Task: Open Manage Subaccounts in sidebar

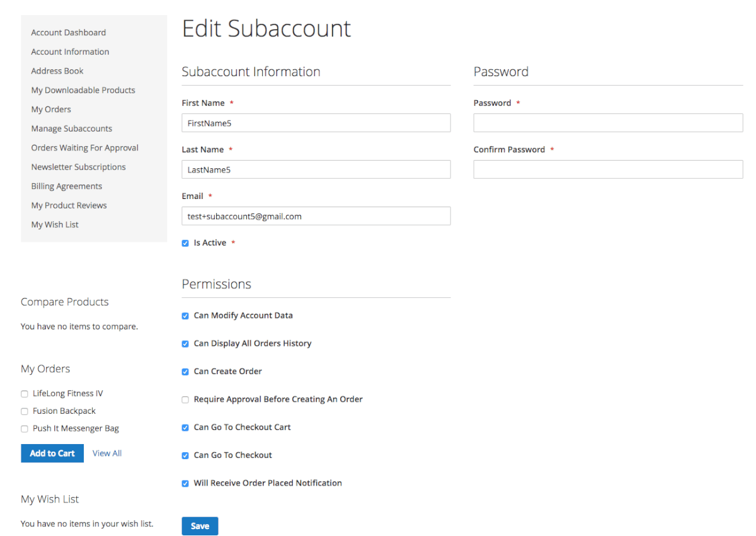Action: [72, 128]
